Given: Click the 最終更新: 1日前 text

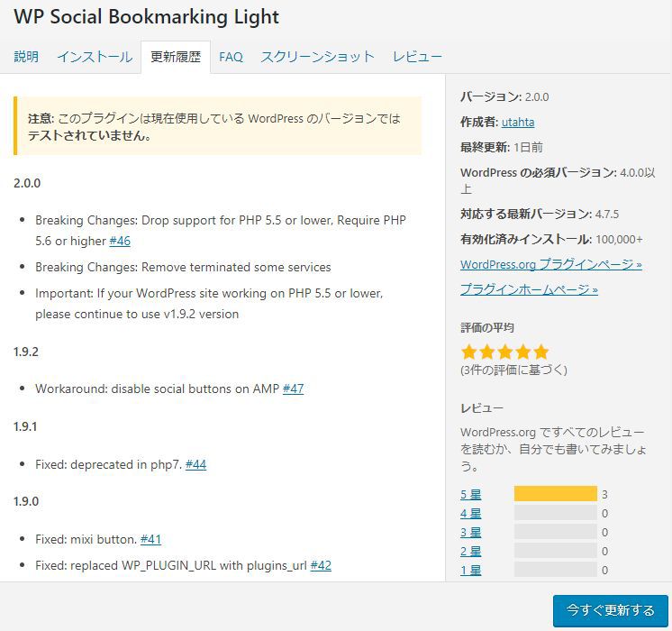Looking at the screenshot, I should pos(502,148).
